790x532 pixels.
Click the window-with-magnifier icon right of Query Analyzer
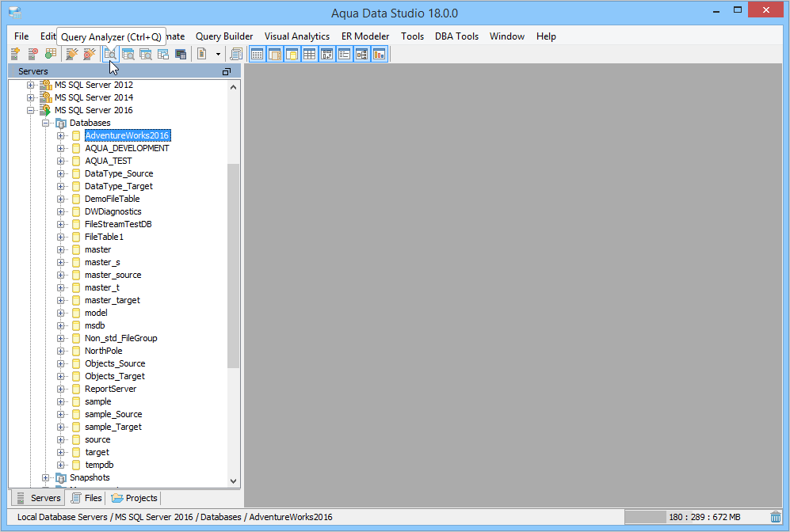pyautogui.click(x=128, y=54)
